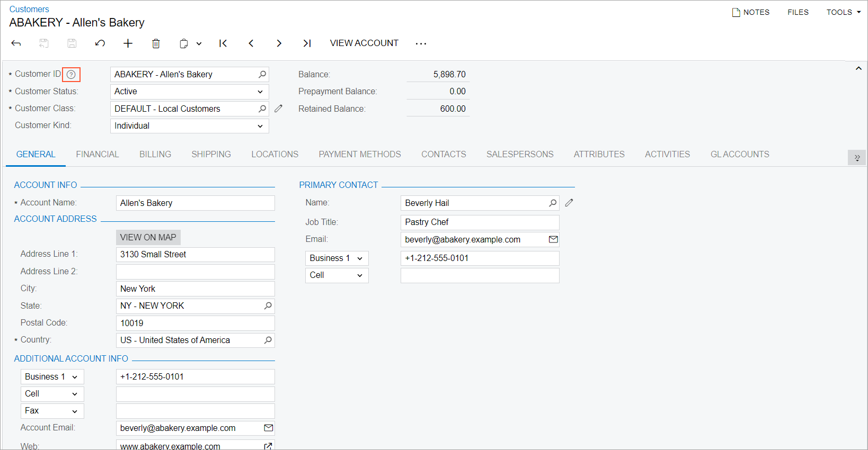Collapse the customer summary header panel
Image resolution: width=868 pixels, height=450 pixels.
pos(858,69)
